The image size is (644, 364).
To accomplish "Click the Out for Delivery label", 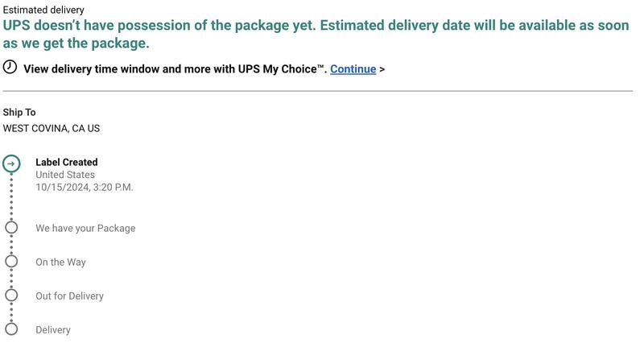I will click(x=69, y=296).
